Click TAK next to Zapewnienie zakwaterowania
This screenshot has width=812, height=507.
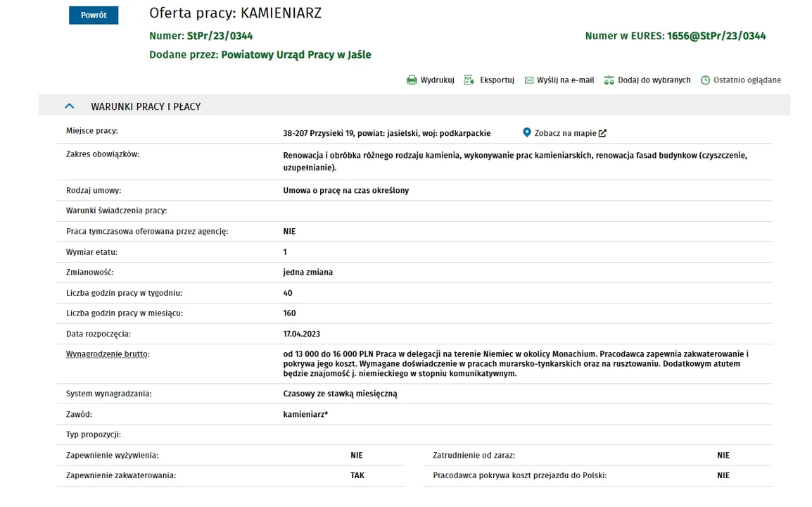point(357,475)
